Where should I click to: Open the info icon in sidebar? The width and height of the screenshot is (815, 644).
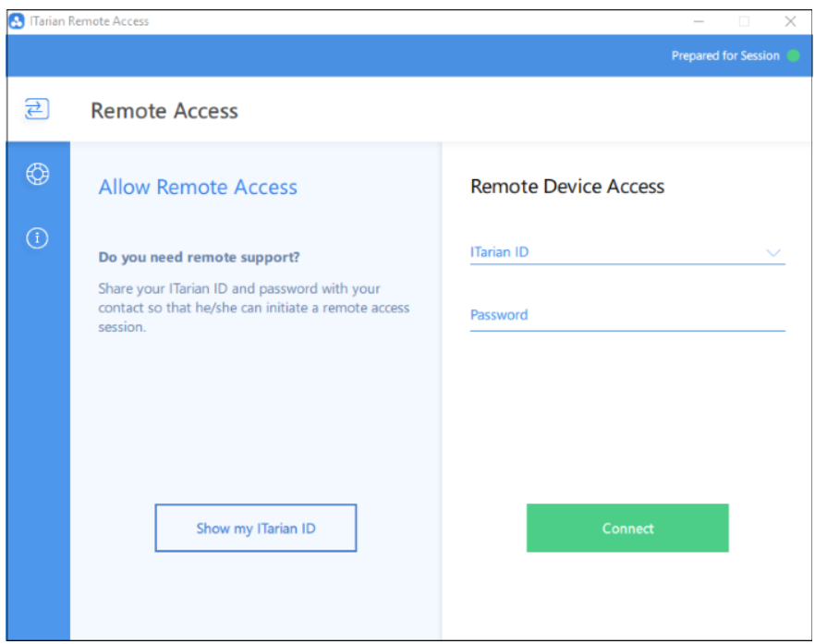37,238
